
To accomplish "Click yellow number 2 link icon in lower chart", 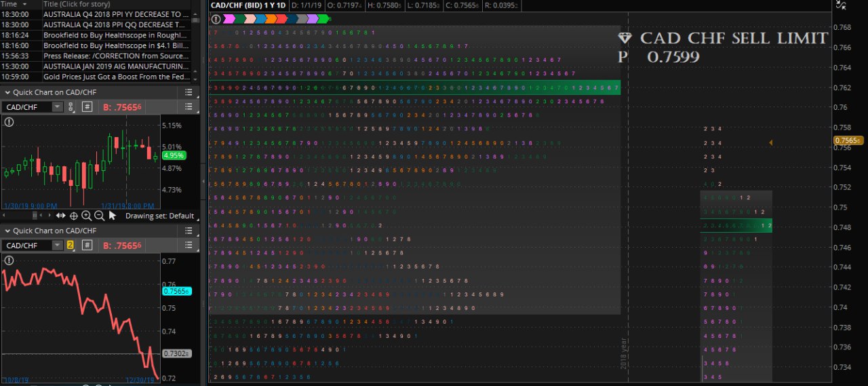I will [x=70, y=245].
